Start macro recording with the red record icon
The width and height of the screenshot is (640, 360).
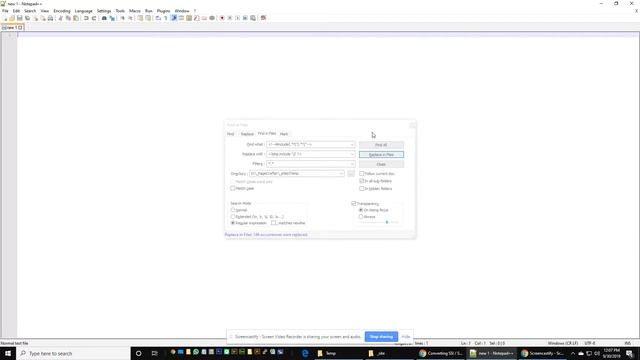tap(222, 18)
